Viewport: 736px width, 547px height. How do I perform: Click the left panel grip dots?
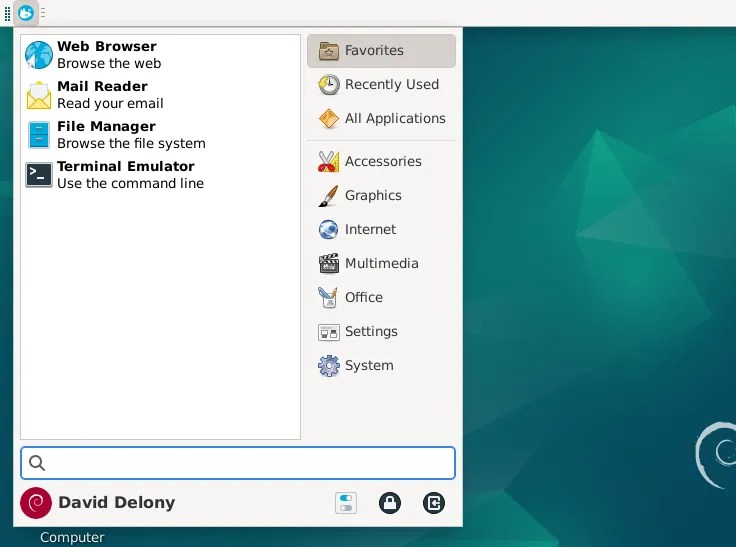click(x=7, y=13)
